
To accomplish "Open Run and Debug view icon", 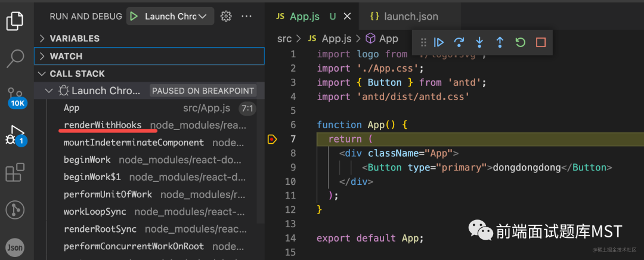I will click(x=17, y=135).
